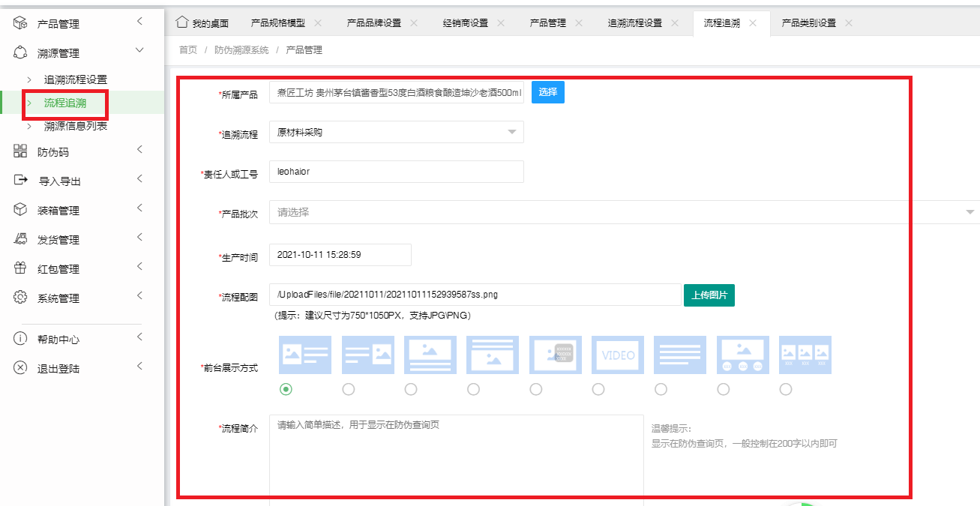Click the green 上传图片 button

(x=709, y=295)
